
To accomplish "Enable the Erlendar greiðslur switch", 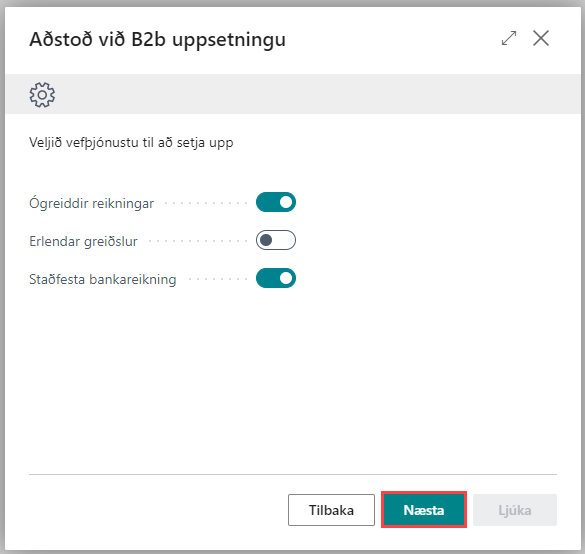I will 276,240.
